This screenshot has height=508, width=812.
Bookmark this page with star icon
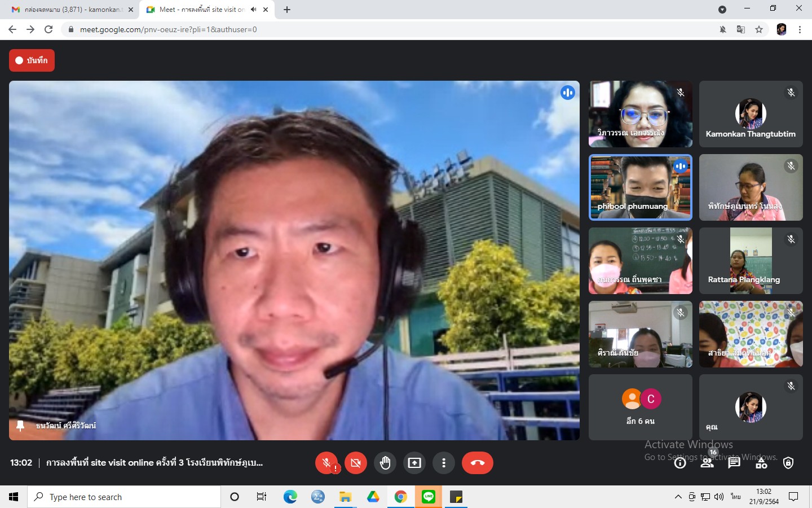coord(759,29)
